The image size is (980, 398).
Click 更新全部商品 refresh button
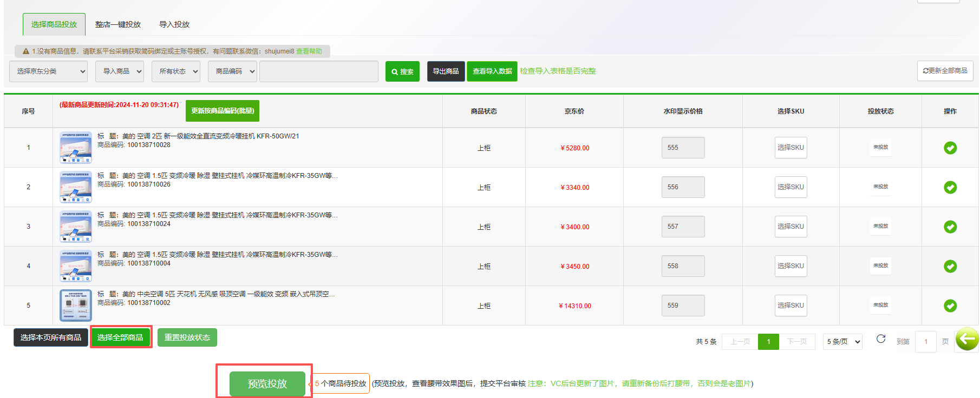point(945,71)
